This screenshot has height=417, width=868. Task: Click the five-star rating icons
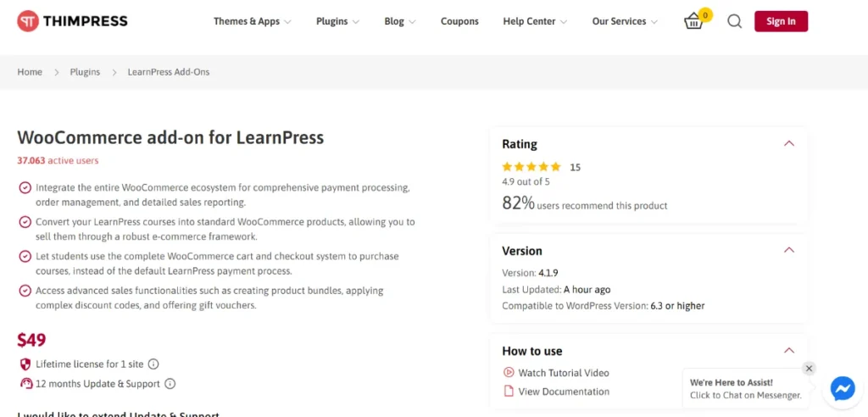click(531, 167)
